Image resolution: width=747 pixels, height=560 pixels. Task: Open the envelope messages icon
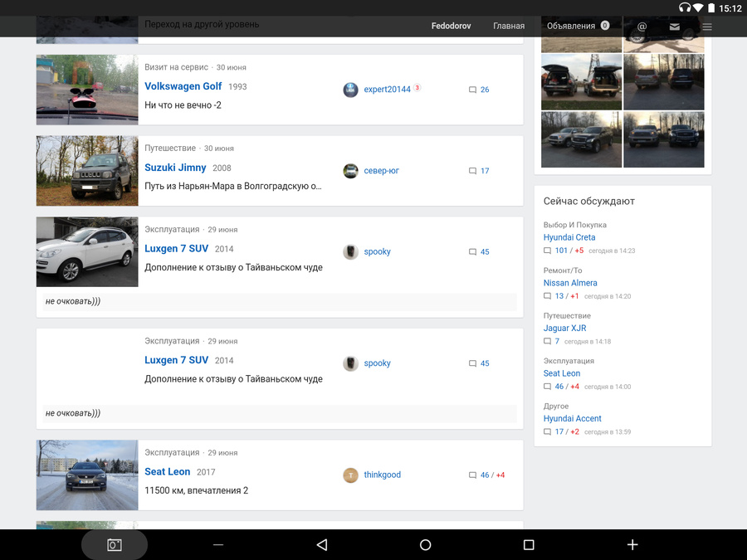pyautogui.click(x=675, y=27)
